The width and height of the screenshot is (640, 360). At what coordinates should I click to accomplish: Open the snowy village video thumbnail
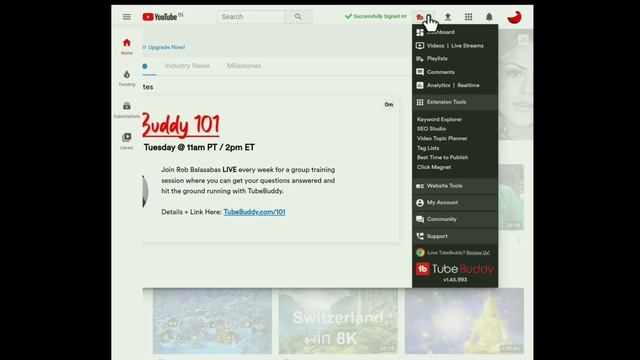212,321
